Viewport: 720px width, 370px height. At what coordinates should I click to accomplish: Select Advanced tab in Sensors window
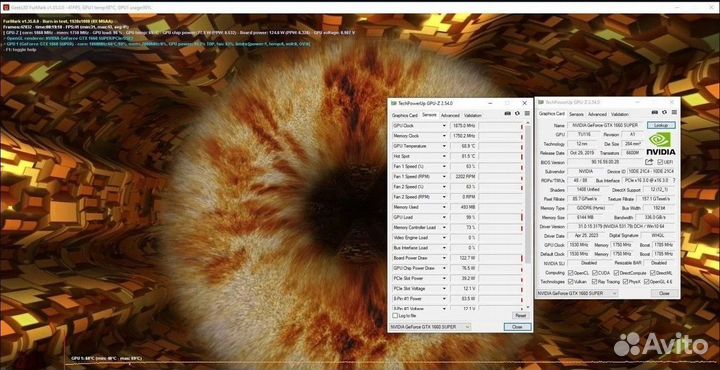pyautogui.click(x=450, y=115)
